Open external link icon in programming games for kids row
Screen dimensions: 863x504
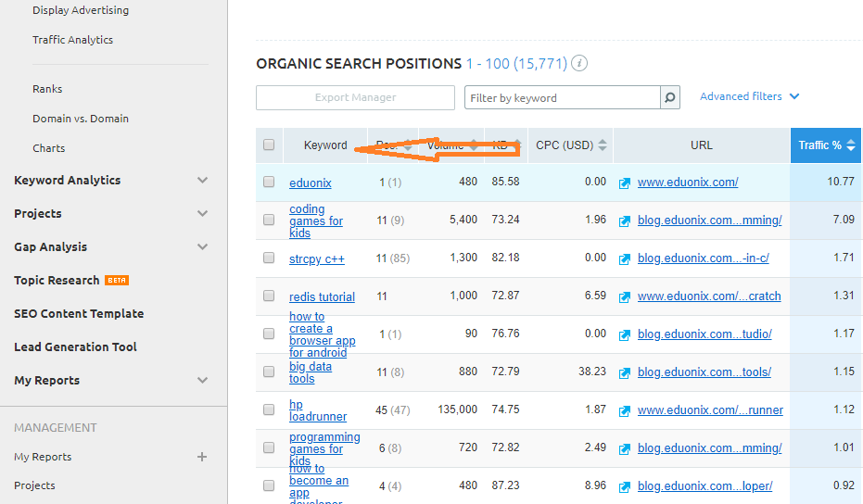624,449
